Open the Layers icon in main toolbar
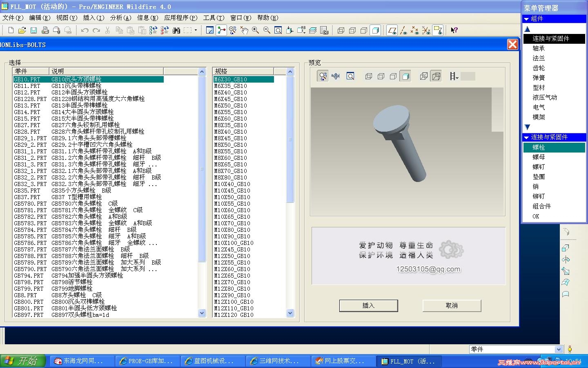588x368 pixels. [313, 30]
